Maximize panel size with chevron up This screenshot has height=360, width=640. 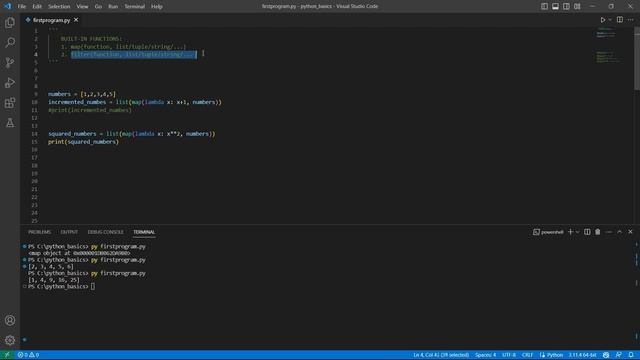click(620, 232)
